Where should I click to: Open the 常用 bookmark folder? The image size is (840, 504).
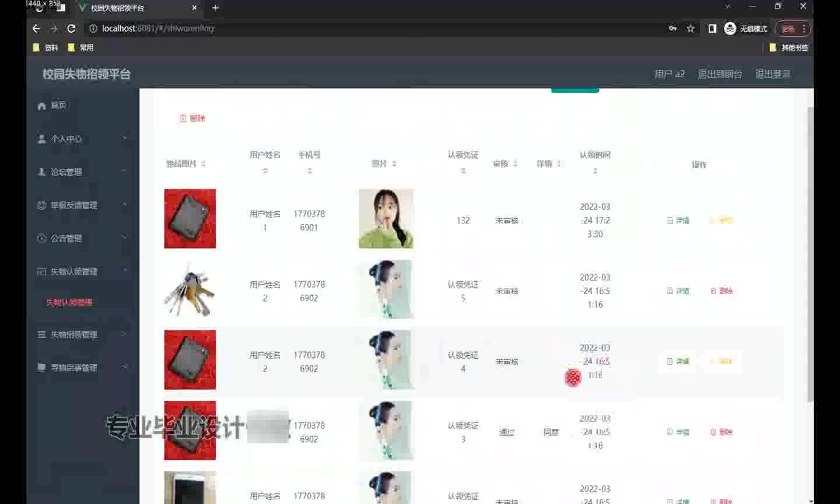(80, 48)
